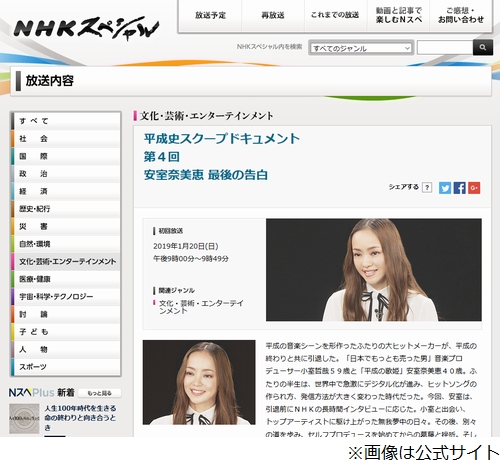
Task: Select 歴史・紀行 in the genre sidebar
Action: [65, 209]
